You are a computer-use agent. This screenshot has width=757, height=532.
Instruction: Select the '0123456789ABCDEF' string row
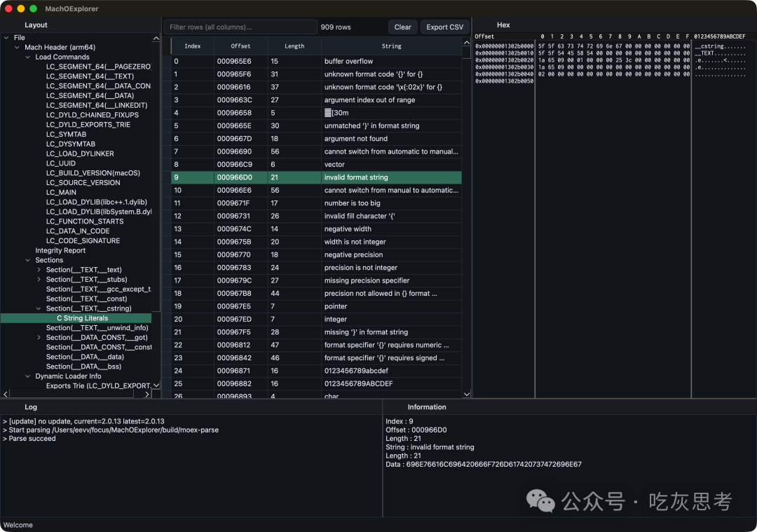pyautogui.click(x=316, y=383)
